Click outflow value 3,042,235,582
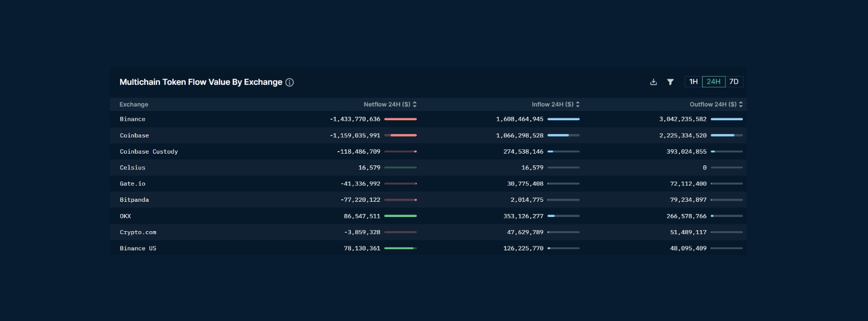The width and height of the screenshot is (868, 321). tap(683, 119)
